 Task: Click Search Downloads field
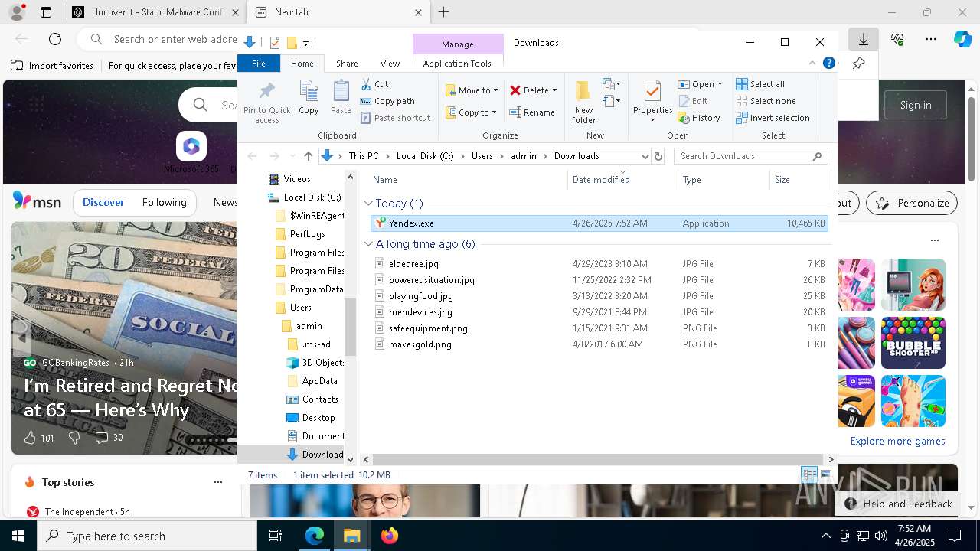coord(751,156)
